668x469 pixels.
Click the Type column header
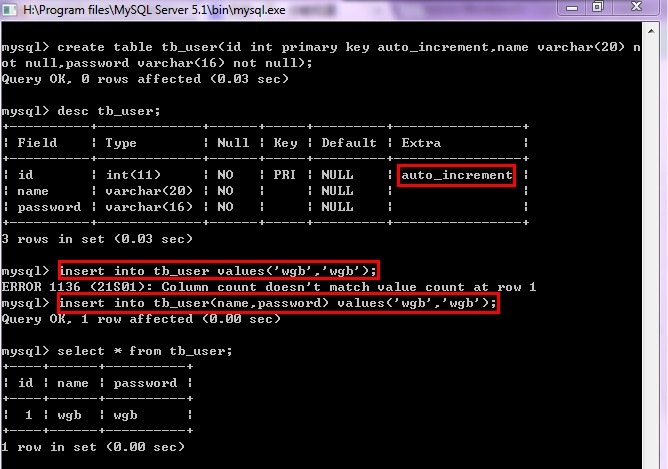(120, 143)
